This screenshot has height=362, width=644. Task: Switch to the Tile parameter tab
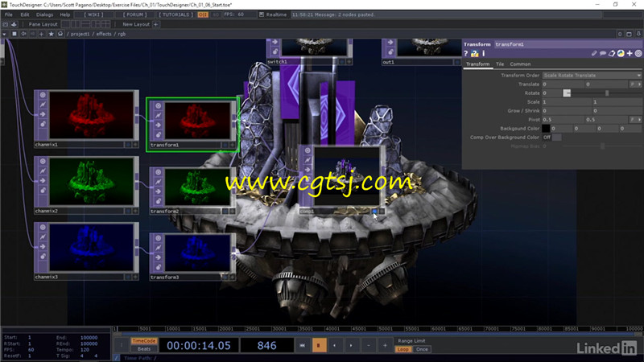(x=500, y=64)
